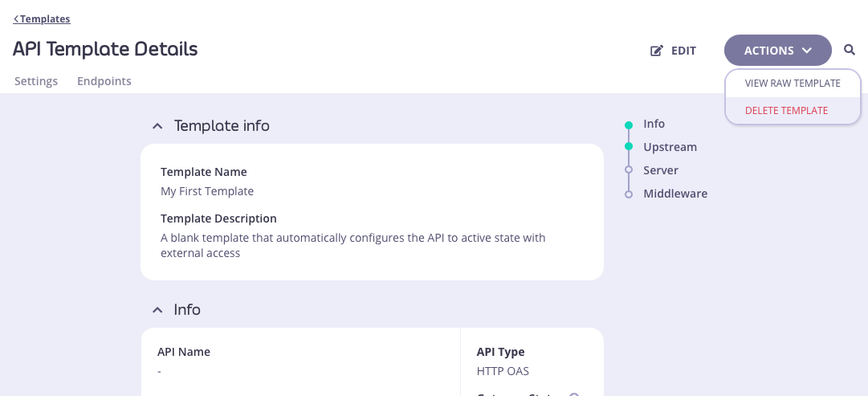Click the search magnifier icon
868x396 pixels.
point(850,51)
